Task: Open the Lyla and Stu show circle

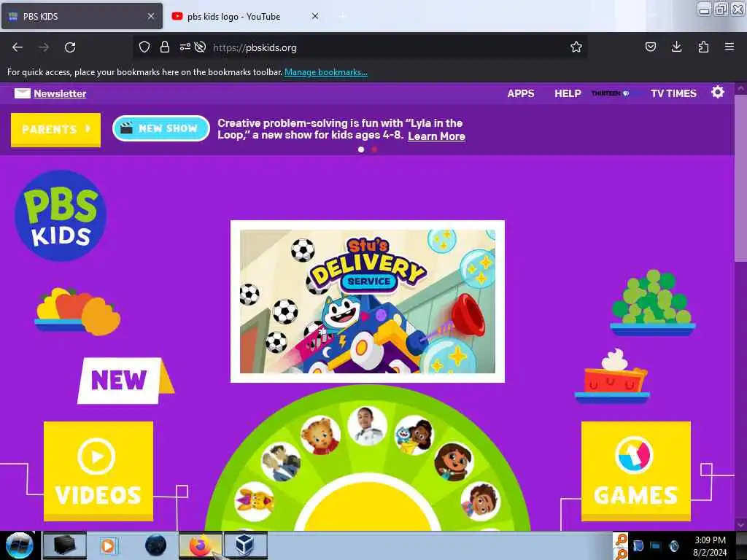Action: 414,435
